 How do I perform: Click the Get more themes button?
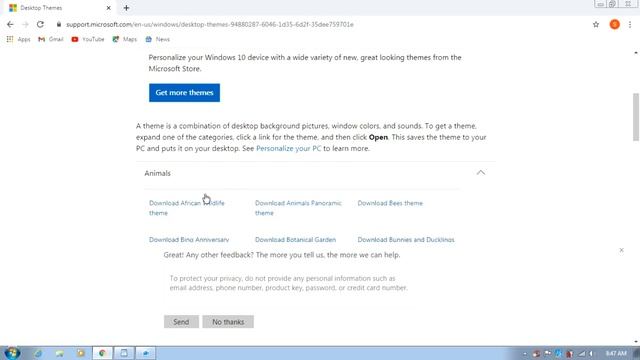click(x=184, y=93)
